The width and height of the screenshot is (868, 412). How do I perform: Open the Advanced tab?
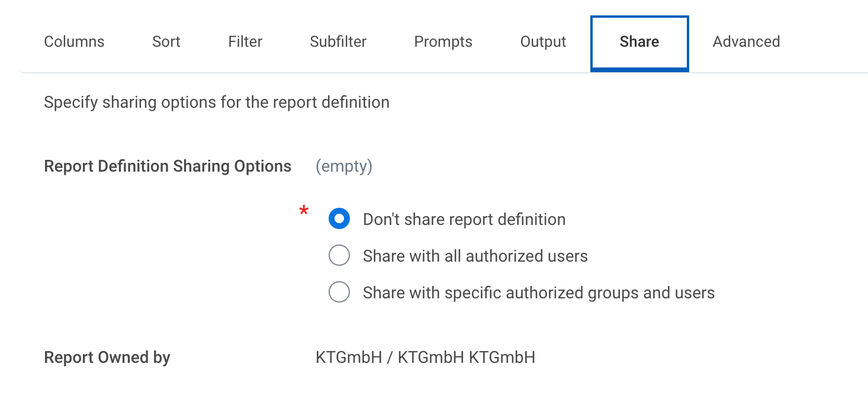pyautogui.click(x=746, y=41)
